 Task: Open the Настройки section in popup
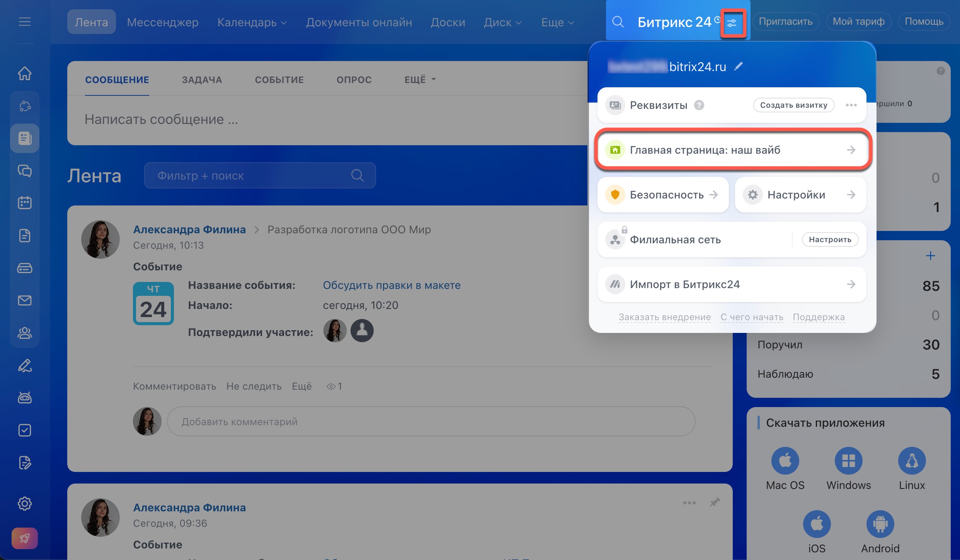tap(800, 195)
